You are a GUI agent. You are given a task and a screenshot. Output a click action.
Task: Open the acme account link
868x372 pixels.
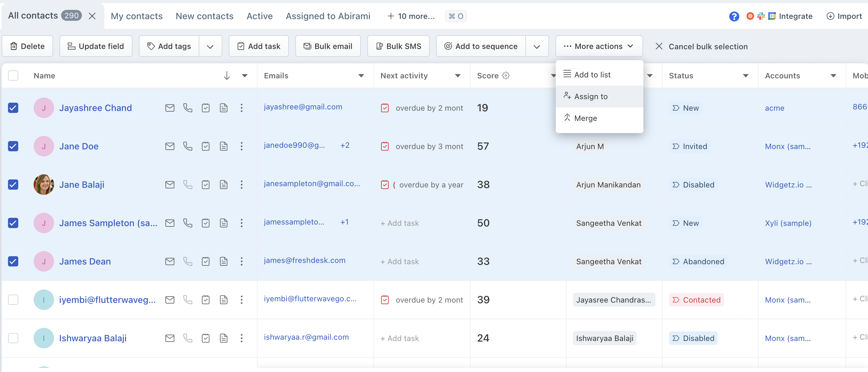click(775, 108)
